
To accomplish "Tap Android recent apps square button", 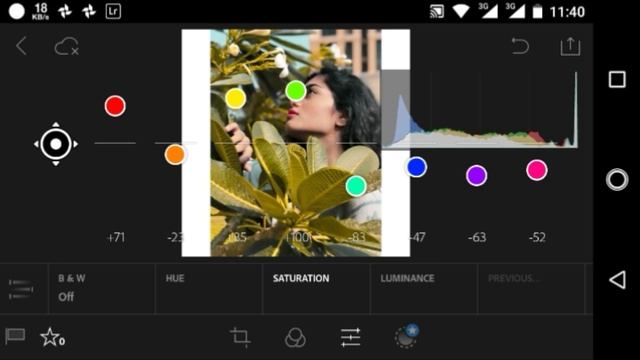I will 617,79.
